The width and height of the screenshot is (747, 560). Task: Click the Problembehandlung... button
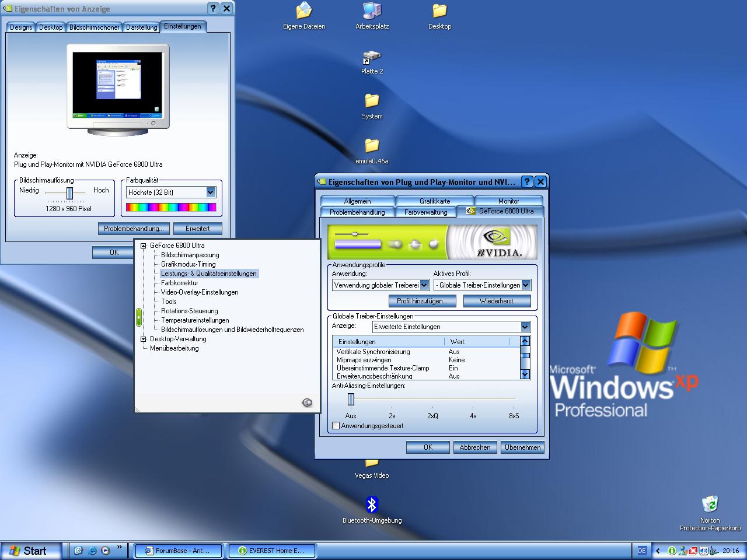coord(134,229)
